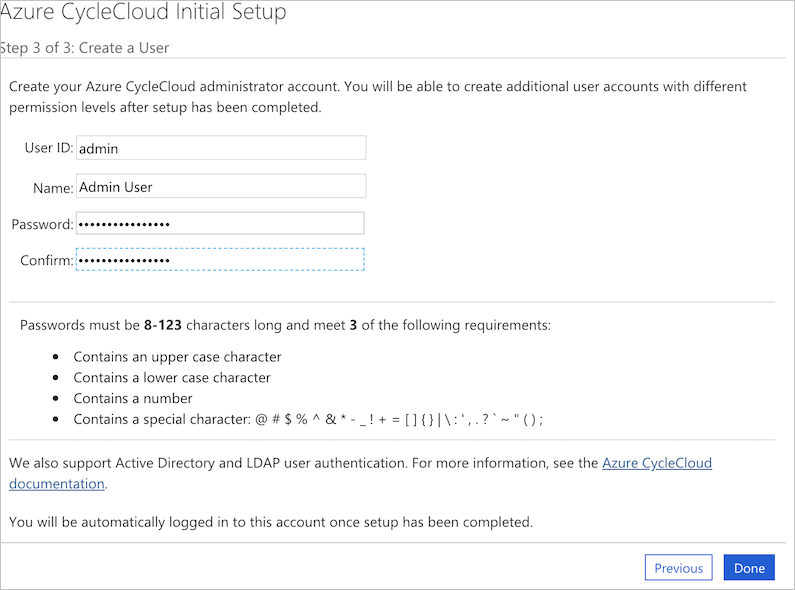Viewport: 795px width, 590px height.
Task: Click the Name field label
Action: (x=54, y=186)
